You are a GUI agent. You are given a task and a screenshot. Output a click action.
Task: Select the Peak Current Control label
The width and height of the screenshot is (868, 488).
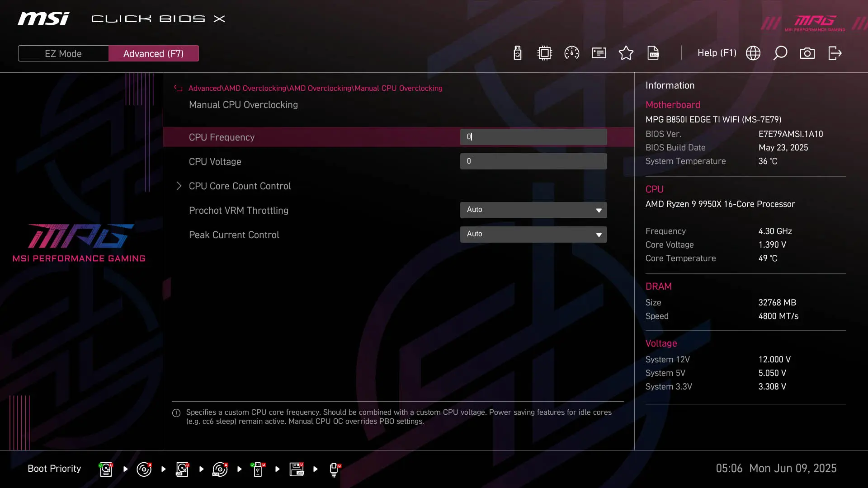tap(234, 235)
